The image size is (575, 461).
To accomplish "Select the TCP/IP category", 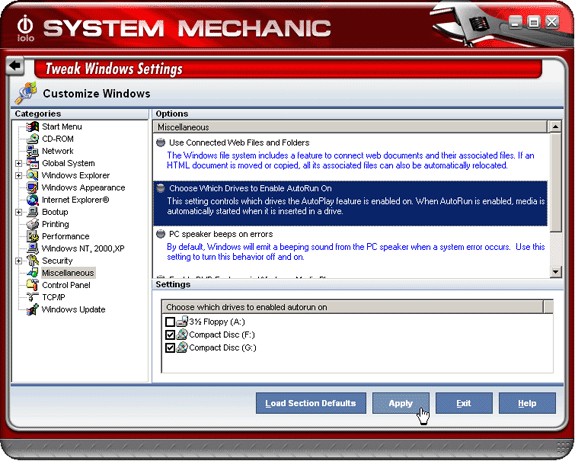I will (x=54, y=297).
